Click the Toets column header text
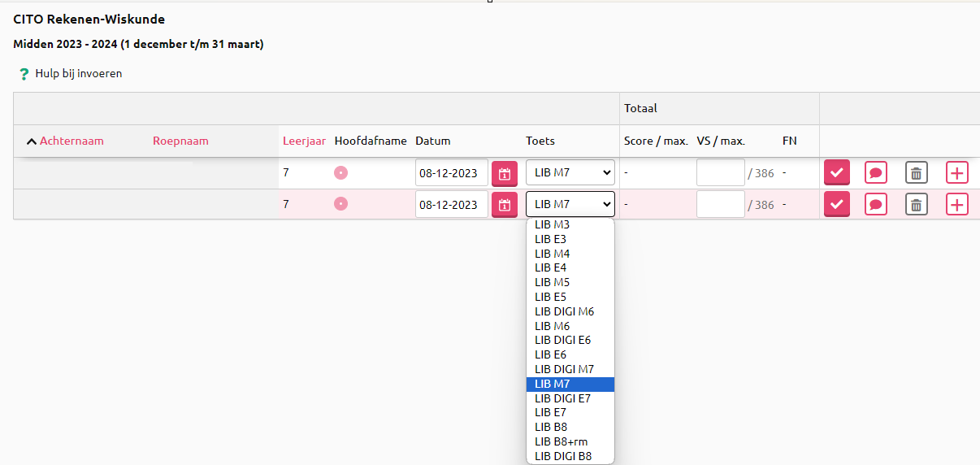 (540, 141)
